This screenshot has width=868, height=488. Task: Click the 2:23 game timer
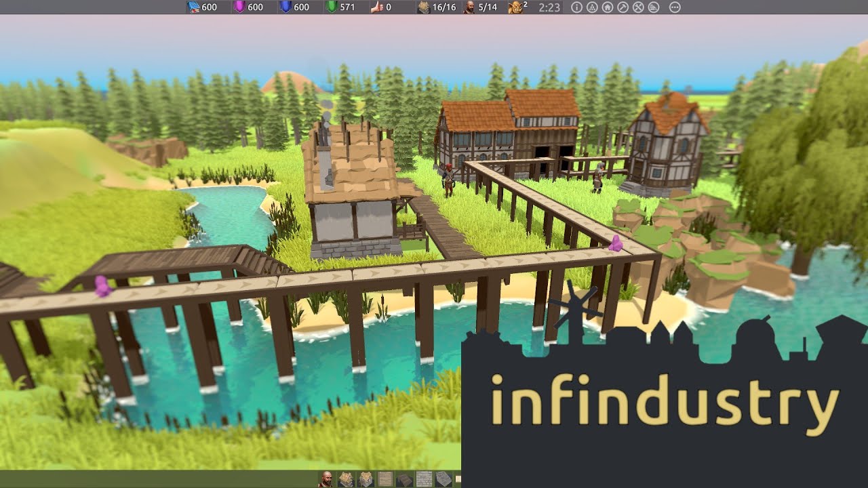549,7
